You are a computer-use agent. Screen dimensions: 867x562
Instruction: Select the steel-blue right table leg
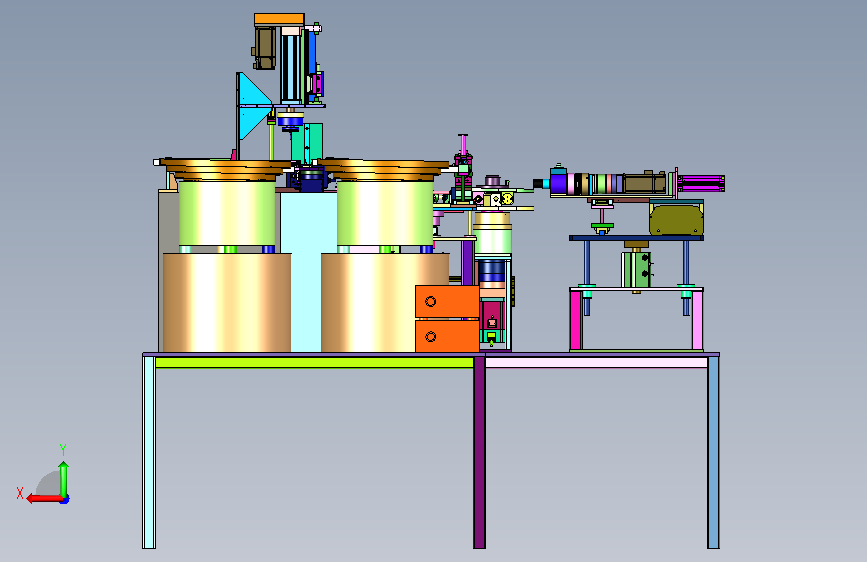click(x=713, y=452)
